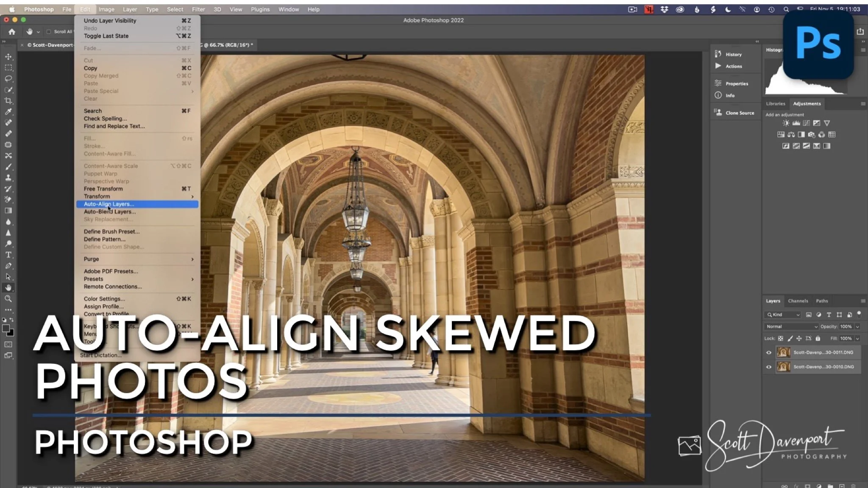
Task: Click the foreground color swatch
Action: (x=6, y=328)
